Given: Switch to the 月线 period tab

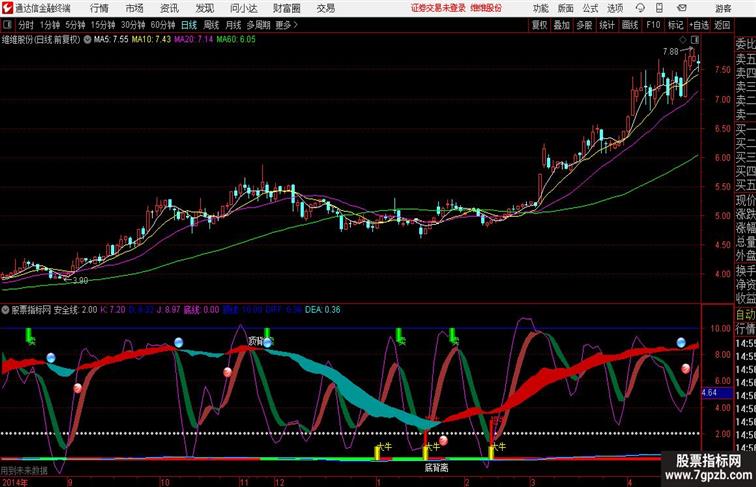Looking at the screenshot, I should point(233,25).
